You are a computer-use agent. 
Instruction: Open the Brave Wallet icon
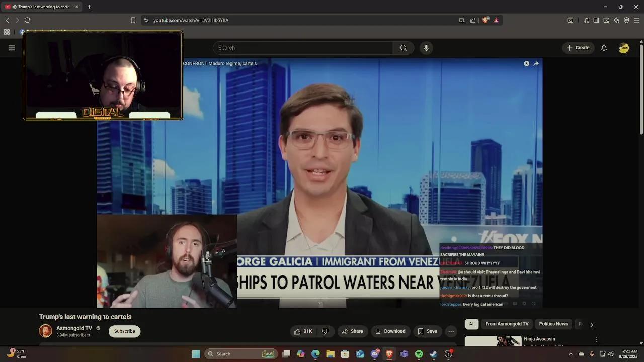coord(606,20)
